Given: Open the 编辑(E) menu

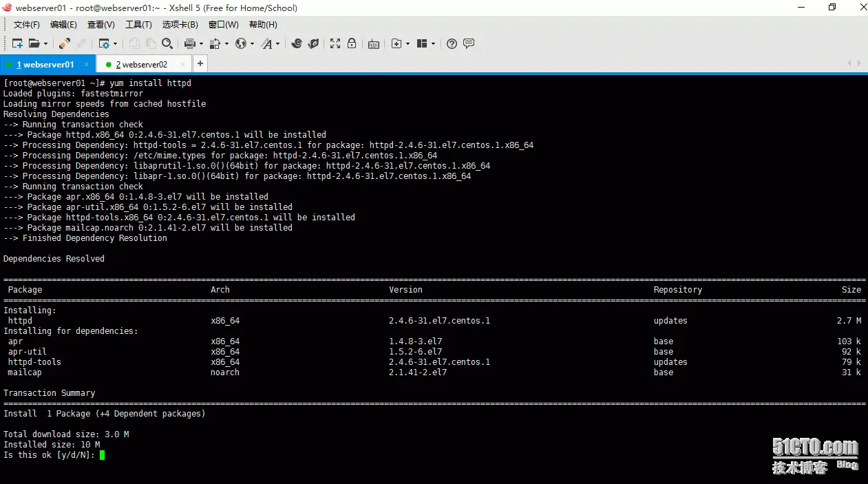Looking at the screenshot, I should click(63, 25).
